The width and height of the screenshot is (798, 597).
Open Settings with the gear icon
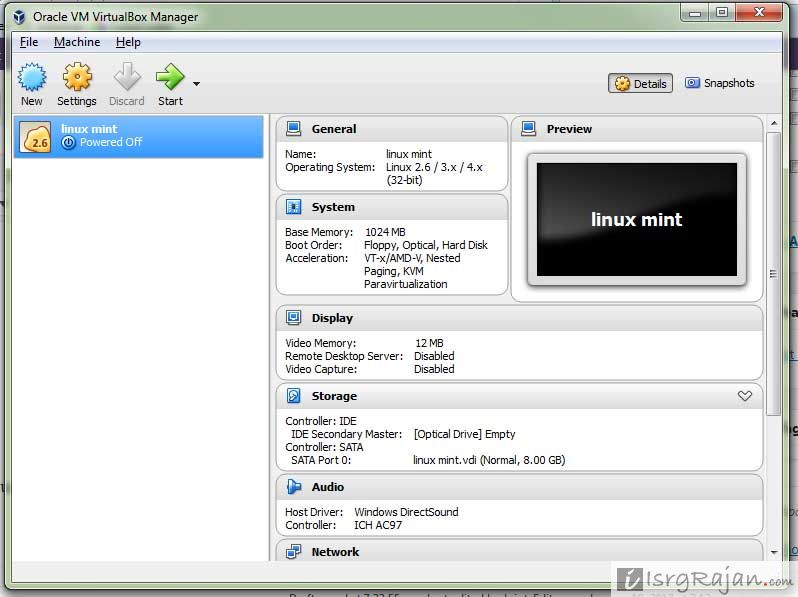[x=77, y=77]
